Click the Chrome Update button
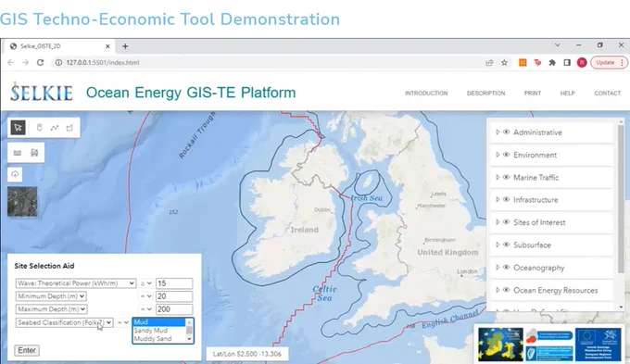The height and width of the screenshot is (364, 630). pyautogui.click(x=609, y=63)
